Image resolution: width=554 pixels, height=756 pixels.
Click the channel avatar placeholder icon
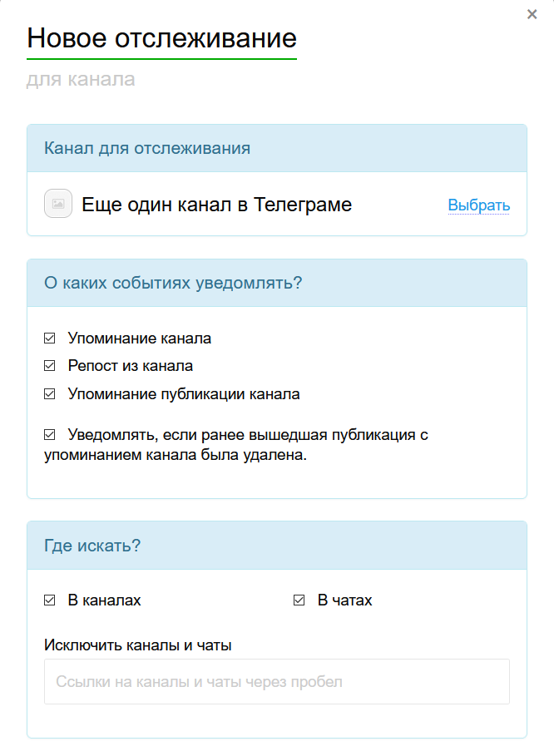pos(58,204)
